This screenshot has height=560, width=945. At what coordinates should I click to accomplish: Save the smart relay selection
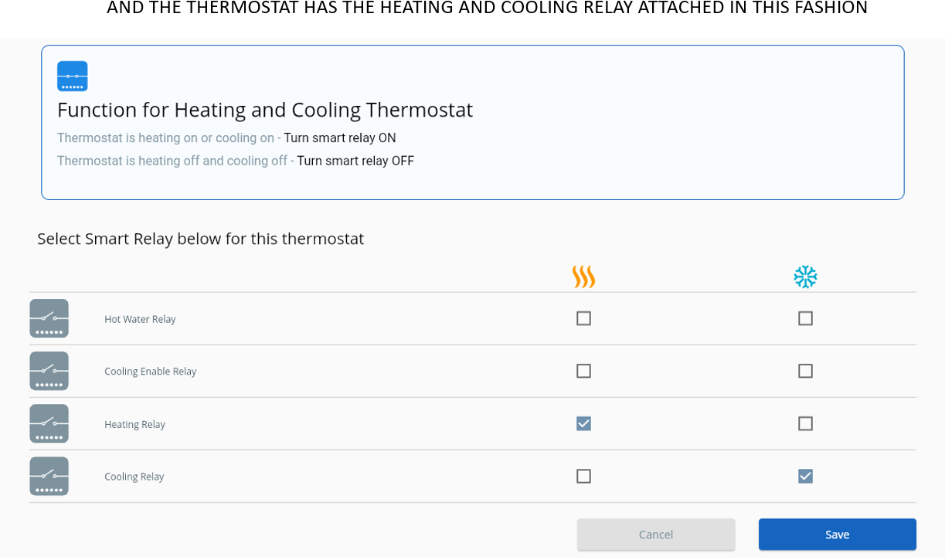pos(837,535)
